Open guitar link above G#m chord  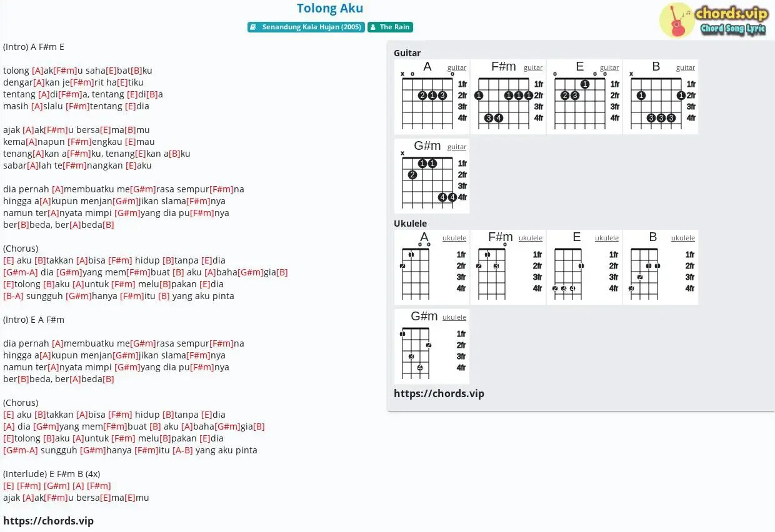(x=457, y=147)
